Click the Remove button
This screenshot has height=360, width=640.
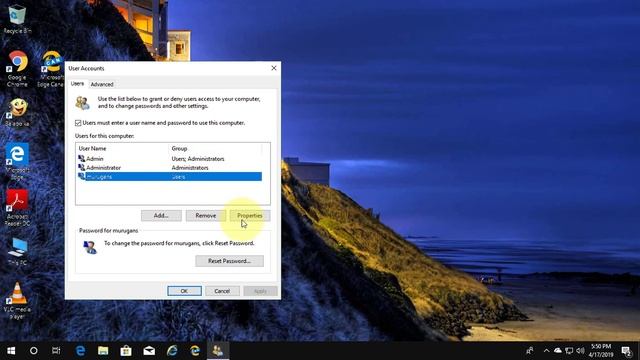(206, 216)
